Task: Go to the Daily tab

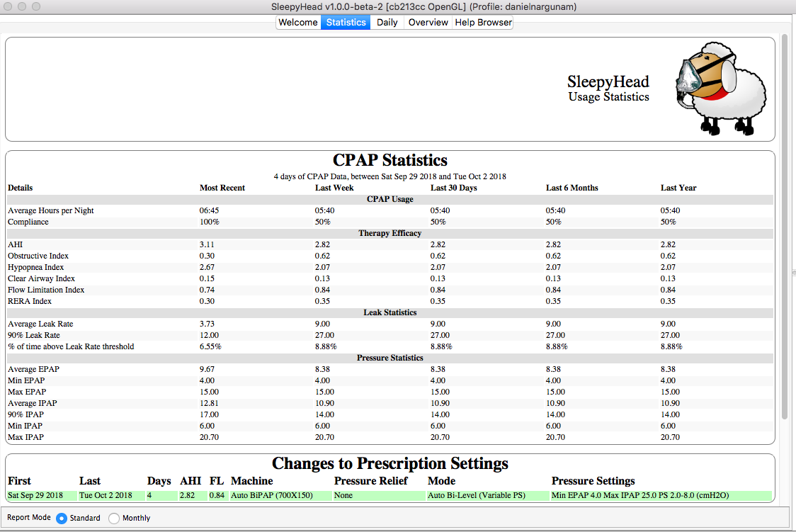Action: click(x=387, y=23)
